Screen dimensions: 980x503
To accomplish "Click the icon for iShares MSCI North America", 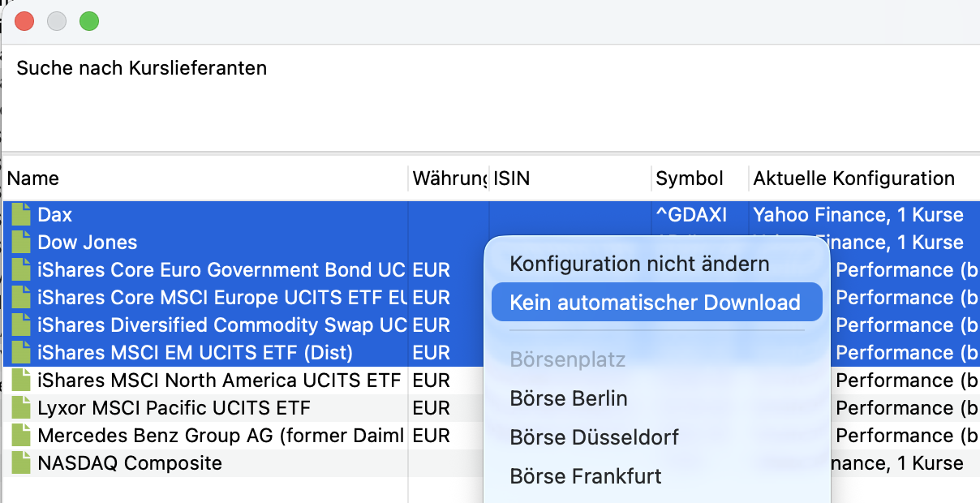I will [x=19, y=380].
